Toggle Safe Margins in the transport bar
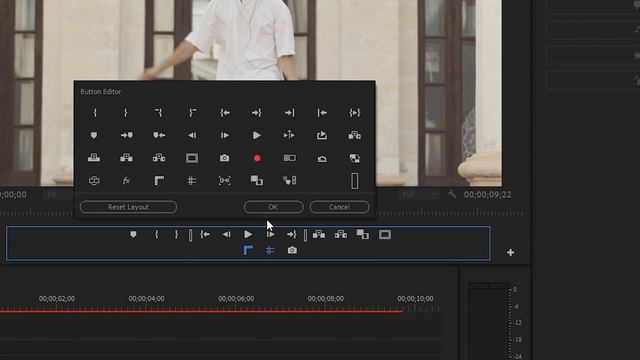Viewport: 640px width, 360px height. pyautogui.click(x=384, y=234)
